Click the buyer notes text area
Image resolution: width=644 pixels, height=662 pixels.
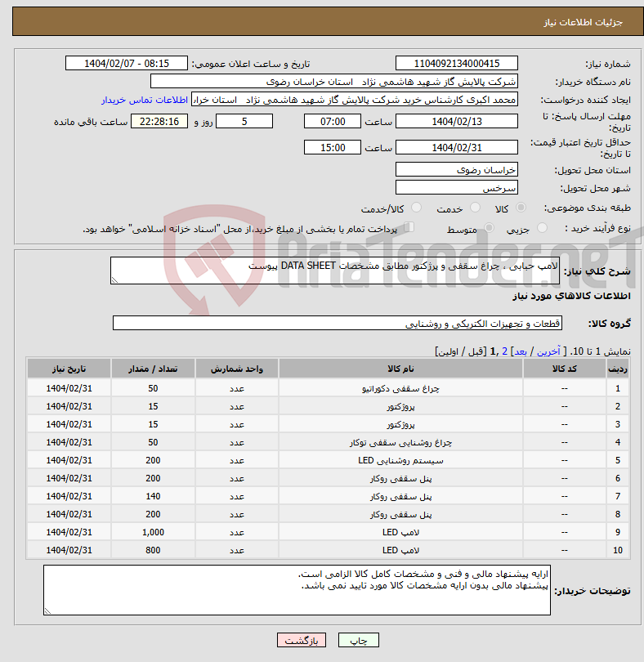[297, 590]
